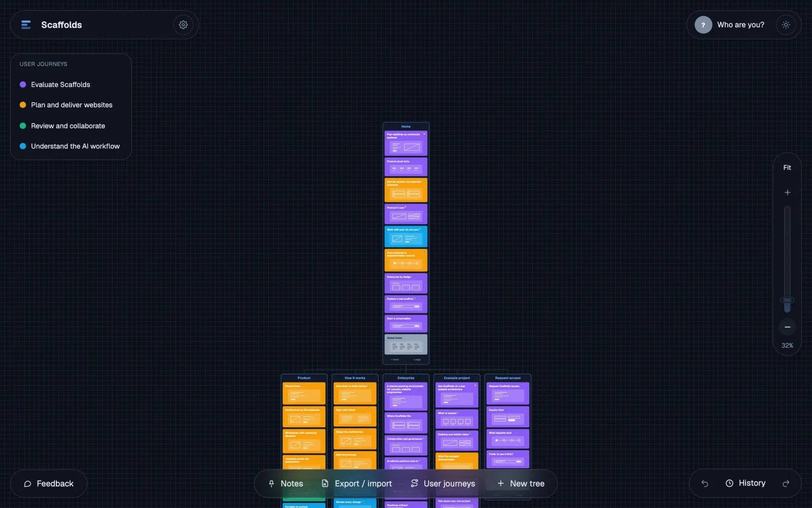This screenshot has width=812, height=508.
Task: Select the 'Explore a real scaffold' block
Action: (x=406, y=304)
